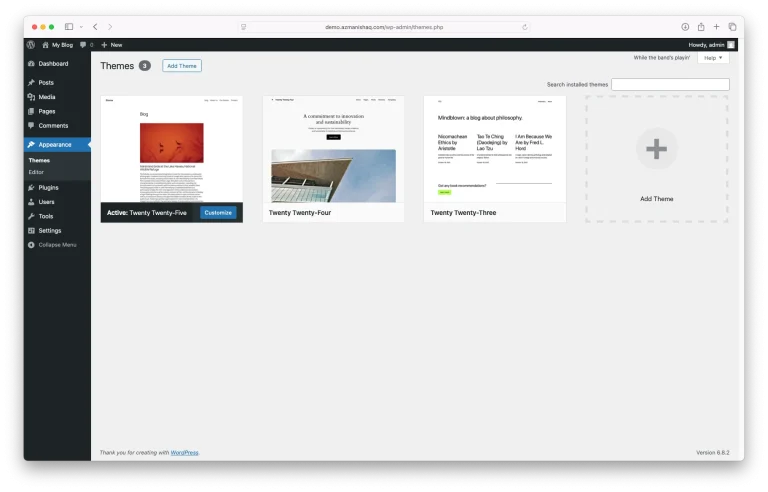Toggle the Safari sidebar
The height and width of the screenshot is (492, 768).
[x=69, y=27]
